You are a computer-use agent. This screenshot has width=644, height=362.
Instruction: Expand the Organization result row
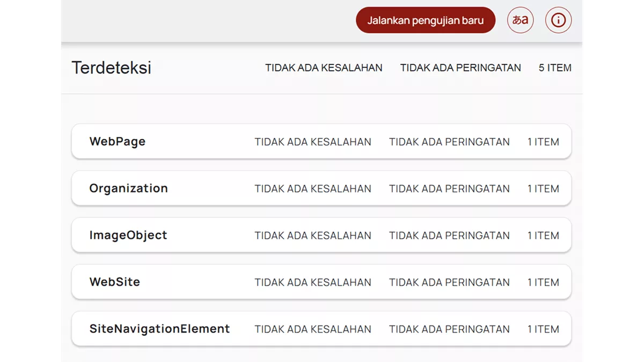coord(321,188)
